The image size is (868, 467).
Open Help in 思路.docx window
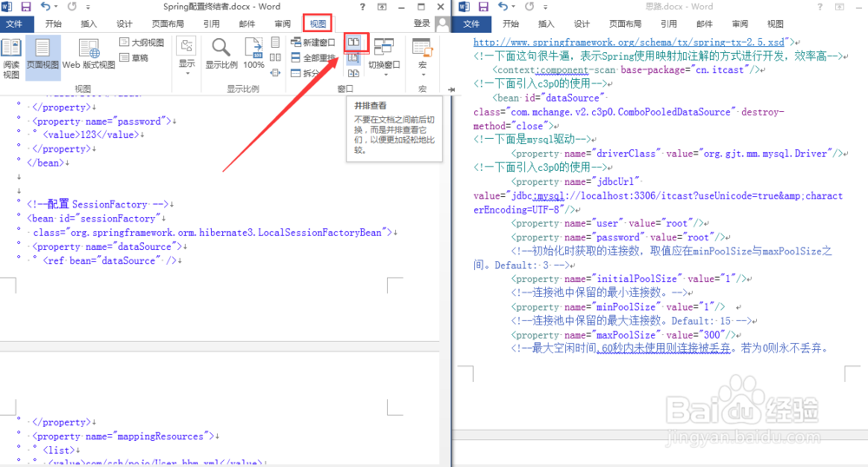[820, 7]
